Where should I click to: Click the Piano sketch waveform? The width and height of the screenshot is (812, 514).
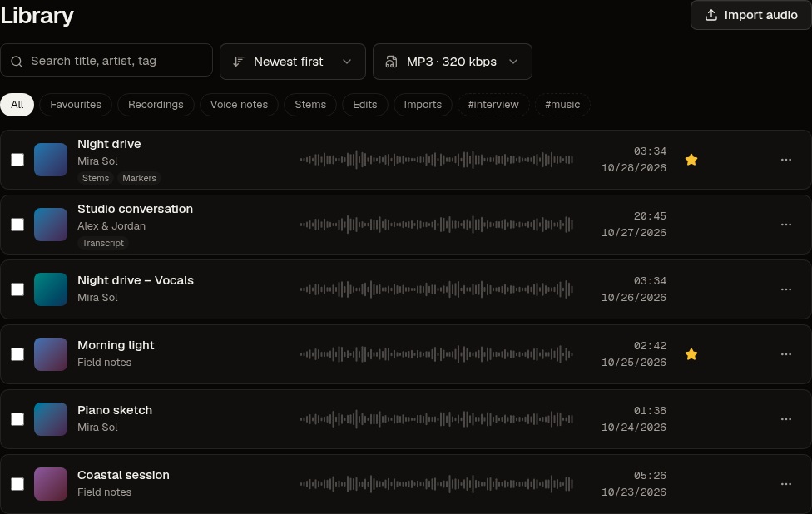click(x=437, y=419)
